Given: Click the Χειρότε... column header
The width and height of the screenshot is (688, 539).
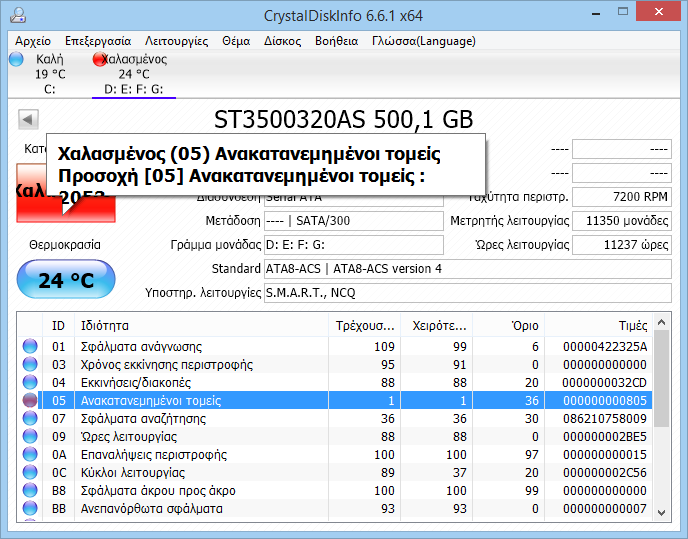Looking at the screenshot, I should pyautogui.click(x=437, y=325).
